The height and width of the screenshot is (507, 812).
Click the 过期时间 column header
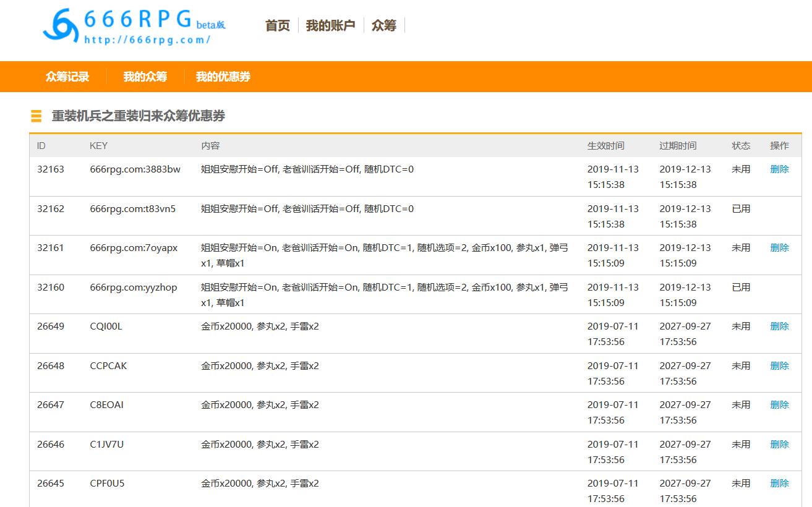(678, 146)
